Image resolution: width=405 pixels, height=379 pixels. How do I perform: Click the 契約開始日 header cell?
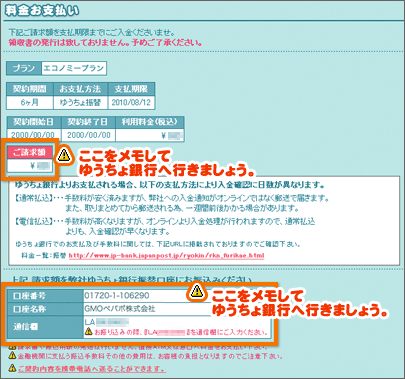pyautogui.click(x=34, y=122)
